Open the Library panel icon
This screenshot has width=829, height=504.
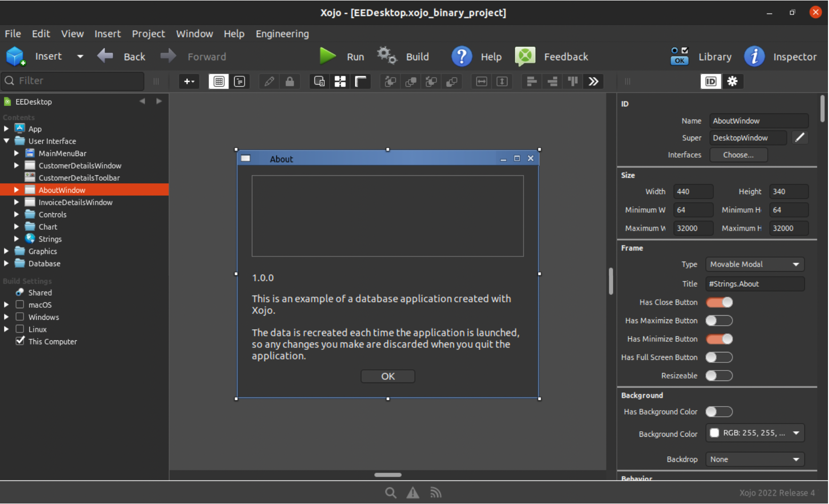tap(679, 56)
